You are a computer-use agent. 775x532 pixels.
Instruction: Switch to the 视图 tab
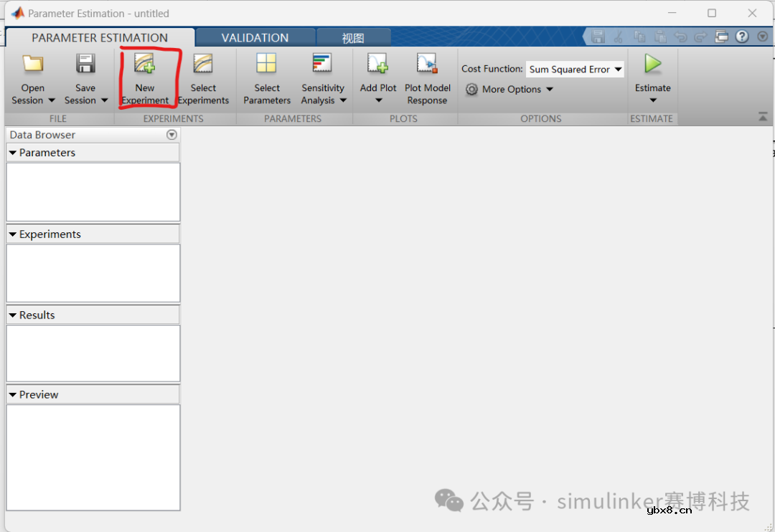click(x=354, y=37)
